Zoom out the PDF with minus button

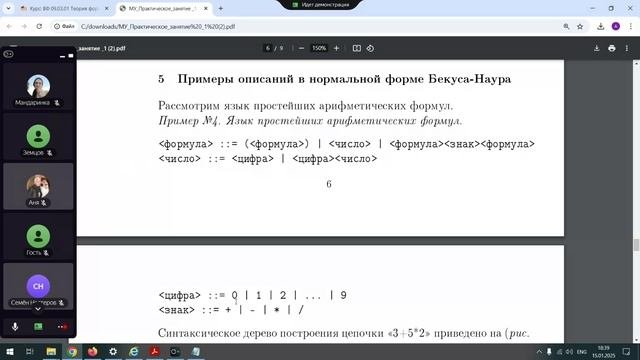click(301, 48)
